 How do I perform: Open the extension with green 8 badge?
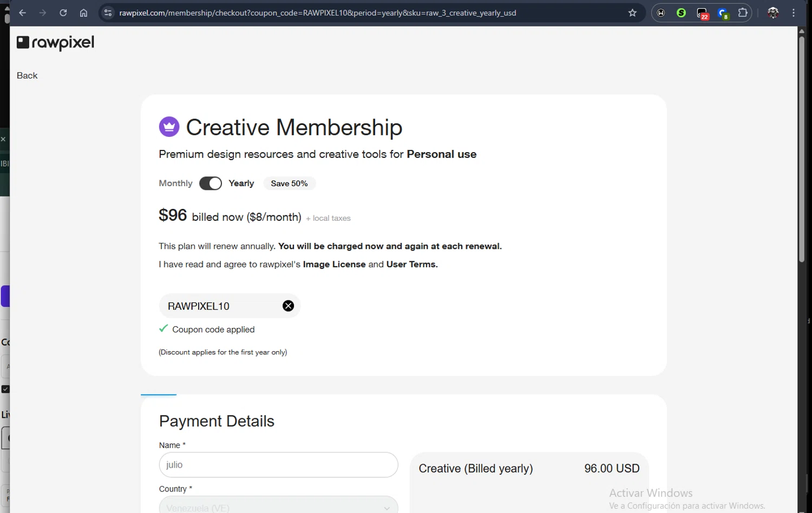(723, 13)
